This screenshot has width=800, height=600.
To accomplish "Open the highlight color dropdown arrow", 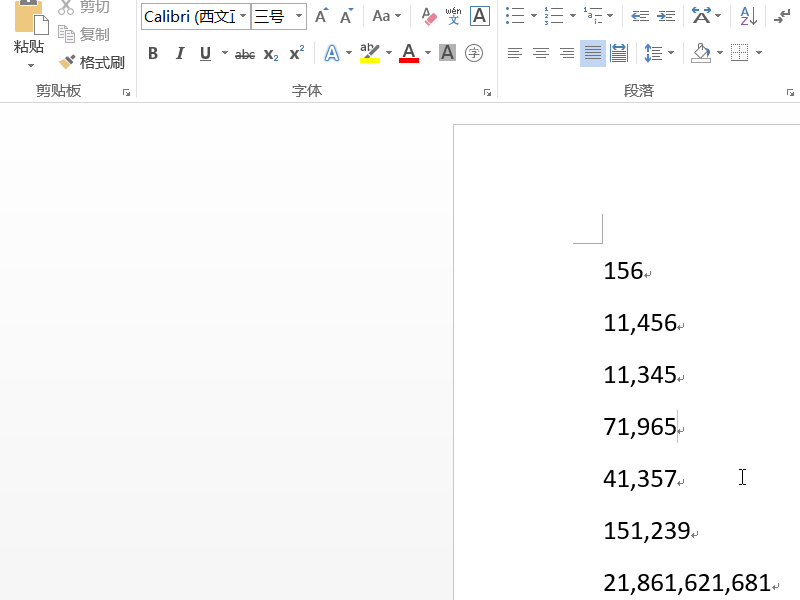I will 389,53.
